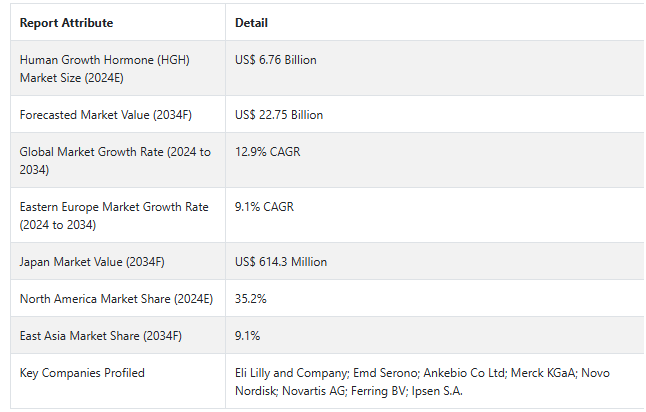Viewport: 646px width, 412px height.
Task: Select the HGH Market Size (2024E) cell
Action: [x=104, y=69]
